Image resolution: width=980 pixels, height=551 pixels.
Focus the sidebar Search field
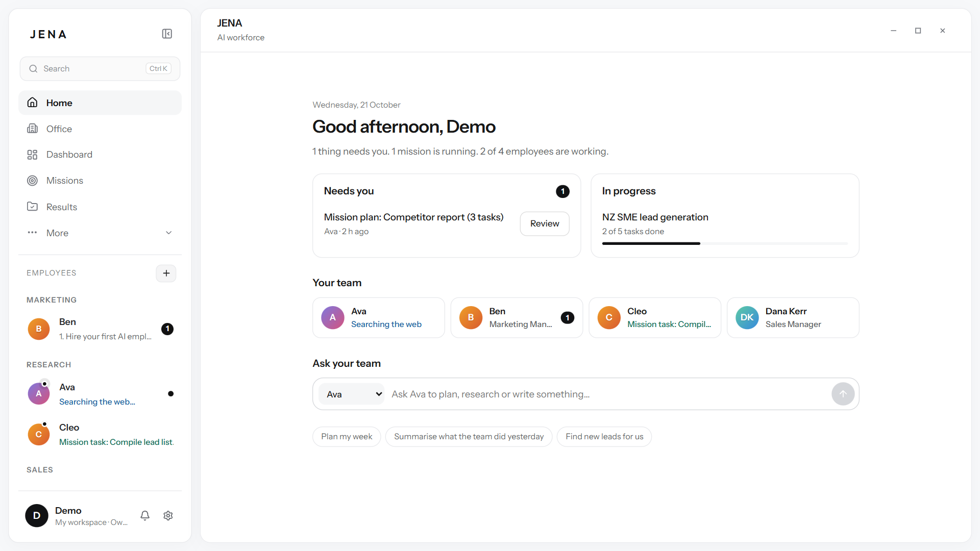(x=100, y=68)
